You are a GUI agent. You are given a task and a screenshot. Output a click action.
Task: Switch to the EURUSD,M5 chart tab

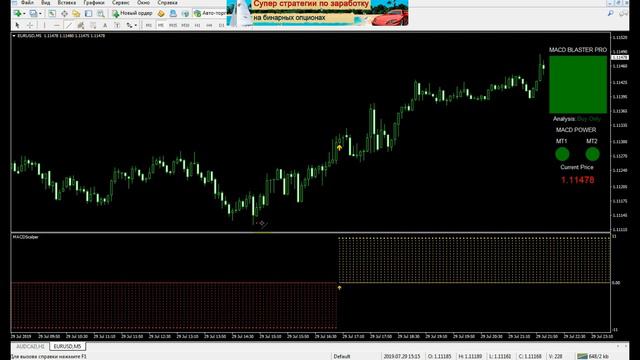point(68,347)
